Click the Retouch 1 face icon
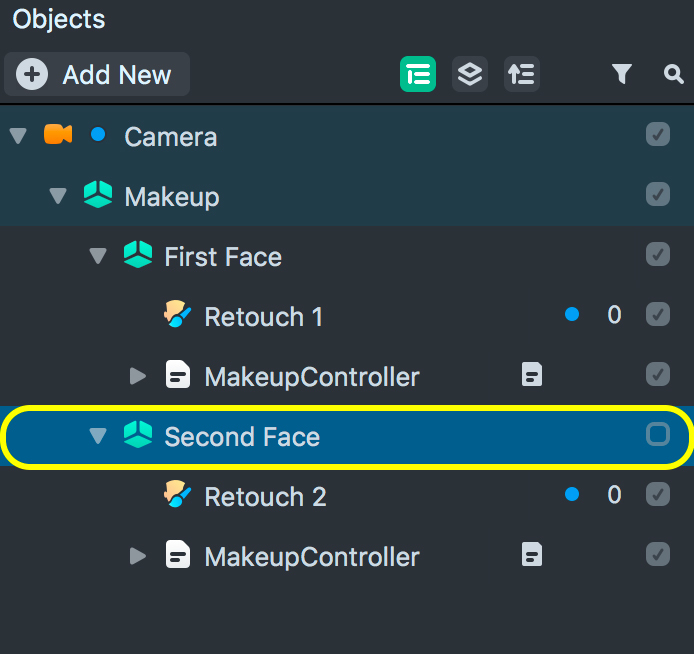Screen dimensions: 694x654 click(x=178, y=316)
